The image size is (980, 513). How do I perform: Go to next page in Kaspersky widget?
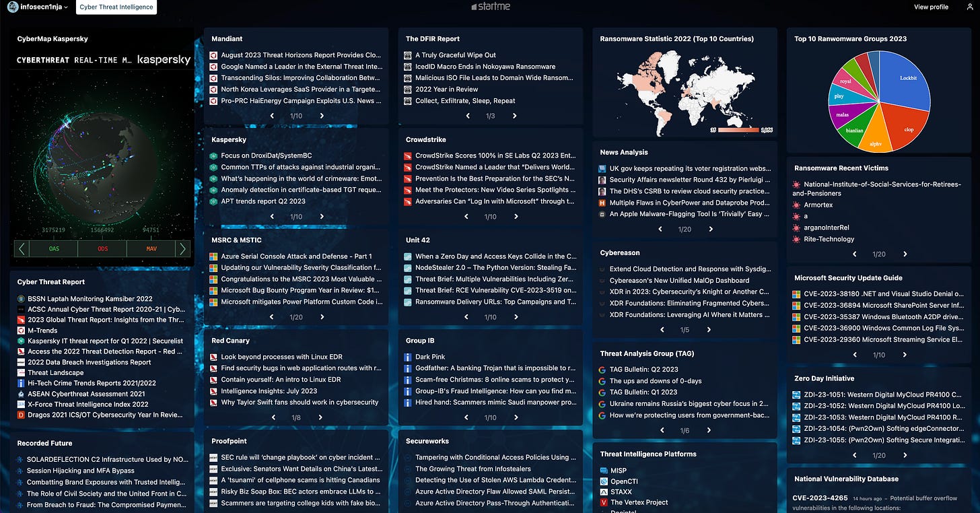pos(322,217)
